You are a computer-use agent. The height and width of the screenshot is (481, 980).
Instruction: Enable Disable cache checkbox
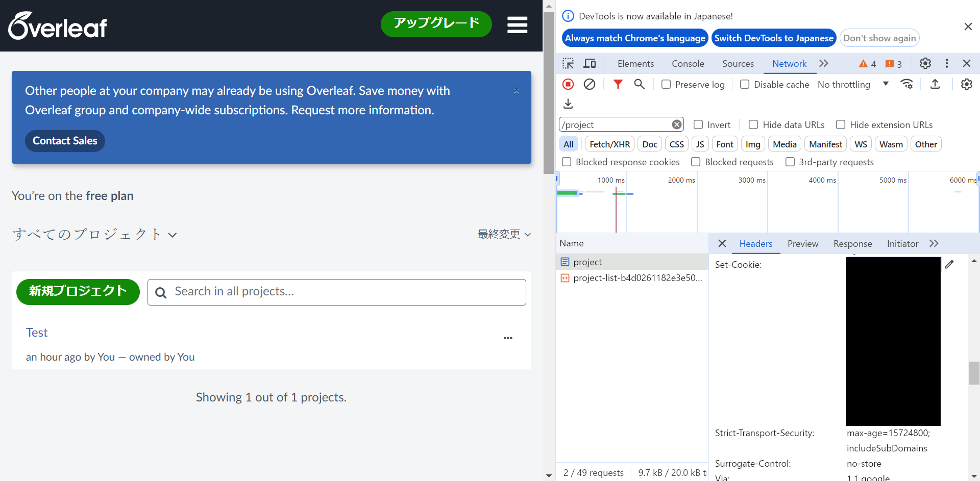[745, 84]
